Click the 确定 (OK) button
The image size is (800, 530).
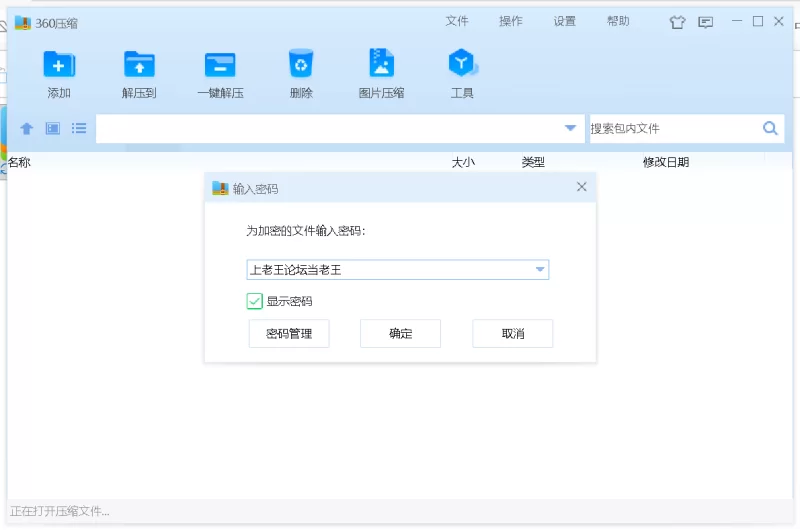(400, 334)
